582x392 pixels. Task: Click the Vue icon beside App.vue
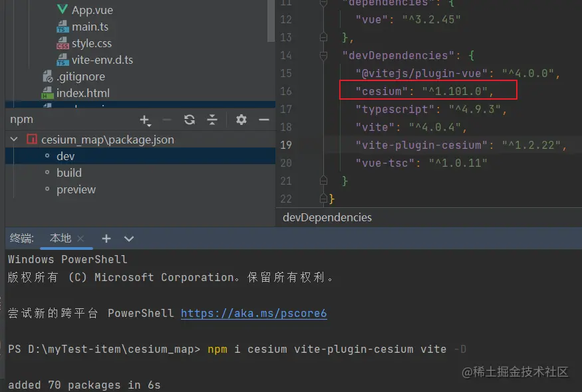[x=63, y=10]
